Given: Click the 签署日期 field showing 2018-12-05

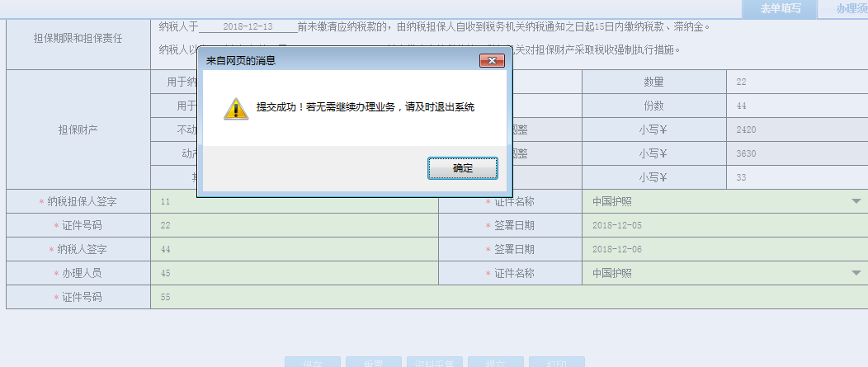Looking at the screenshot, I should [725, 226].
